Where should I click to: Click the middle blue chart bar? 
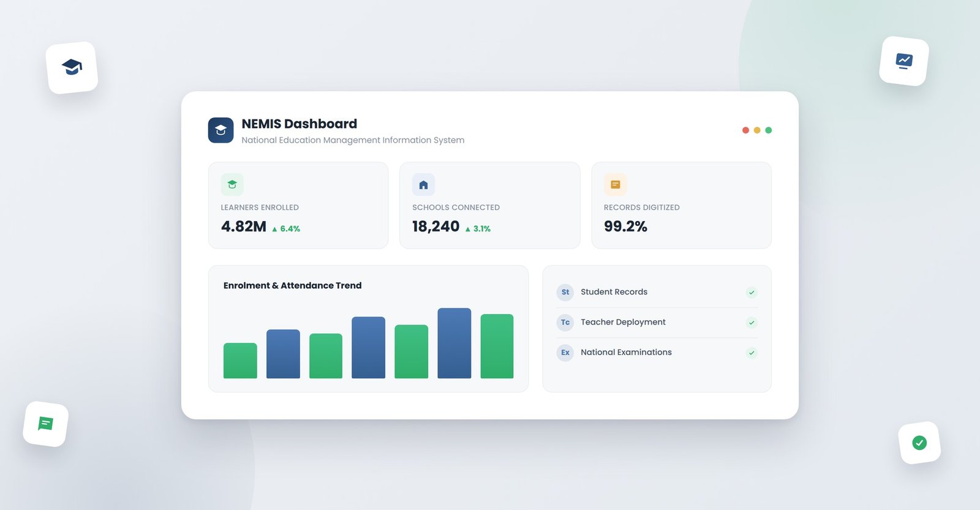[x=368, y=347]
